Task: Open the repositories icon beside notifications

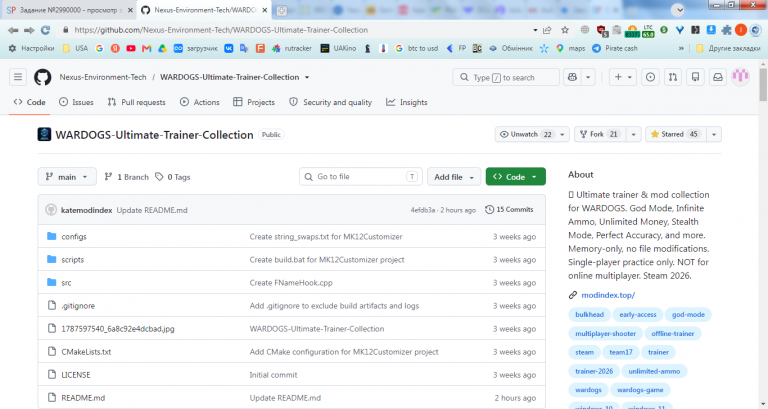Action: 695,77
